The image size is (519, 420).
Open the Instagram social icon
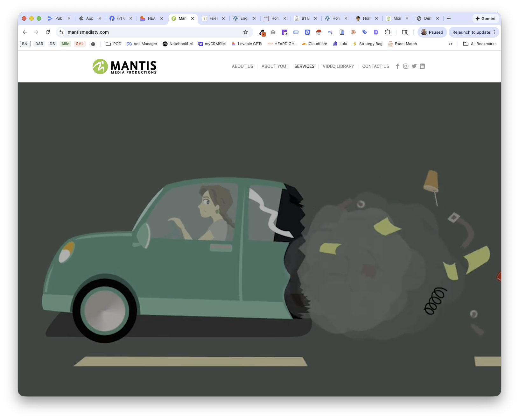[405, 66]
